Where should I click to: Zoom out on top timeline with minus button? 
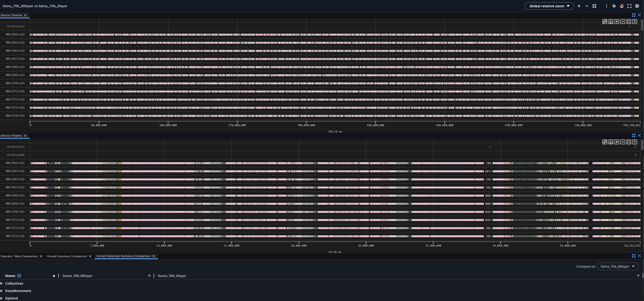coord(623,21)
